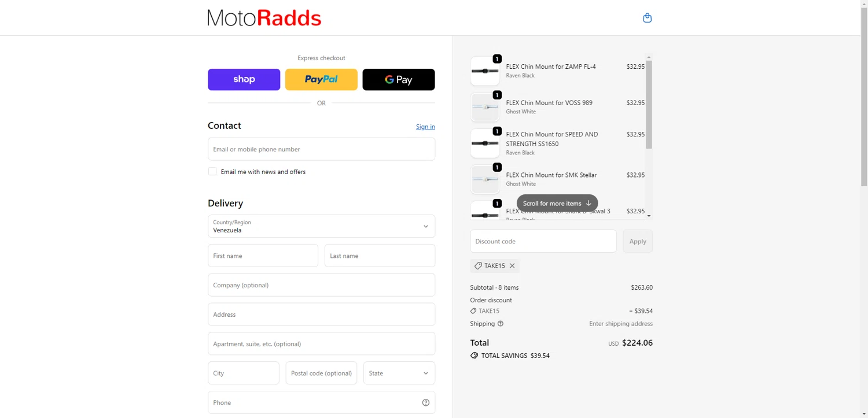Viewport: 868px width, 418px height.
Task: Click quantity badge on ZAMP FL-4 item
Action: tap(497, 59)
